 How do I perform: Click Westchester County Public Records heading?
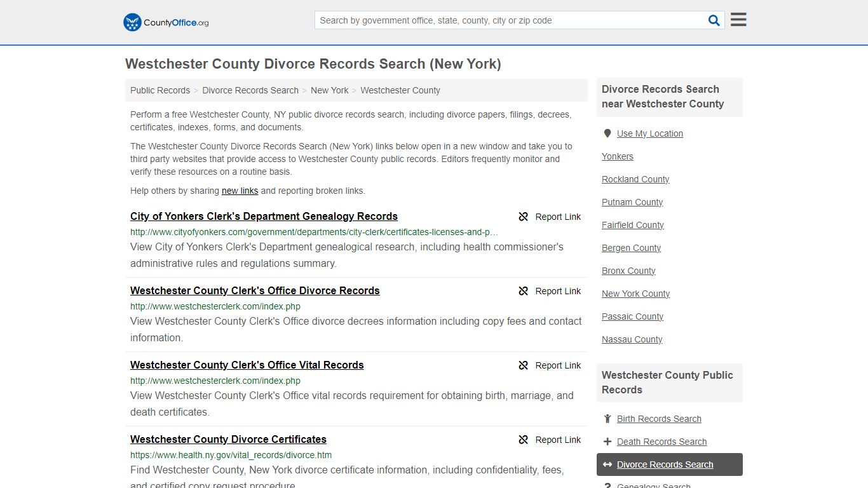[x=667, y=383]
